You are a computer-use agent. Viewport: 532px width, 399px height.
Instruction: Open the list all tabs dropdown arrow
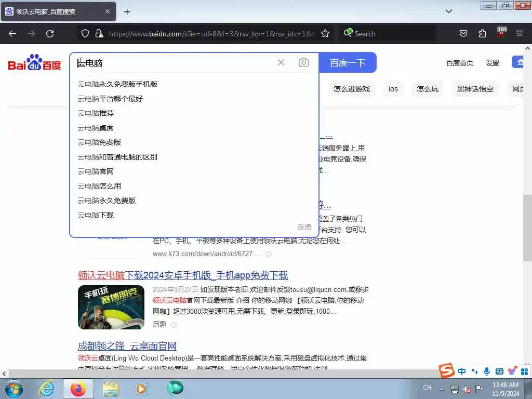click(448, 11)
